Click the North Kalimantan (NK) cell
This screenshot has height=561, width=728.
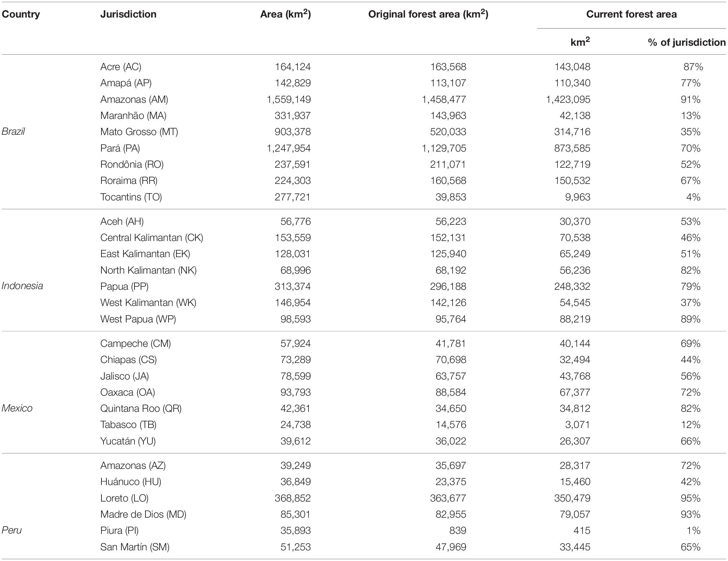click(x=149, y=270)
